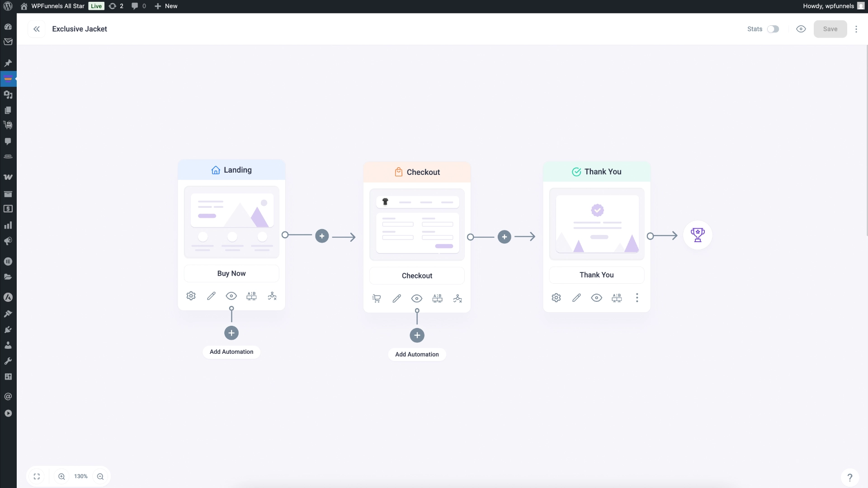Viewport: 868px width, 488px height.
Task: Zoom in using the magnifier plus control
Action: pos(61,476)
